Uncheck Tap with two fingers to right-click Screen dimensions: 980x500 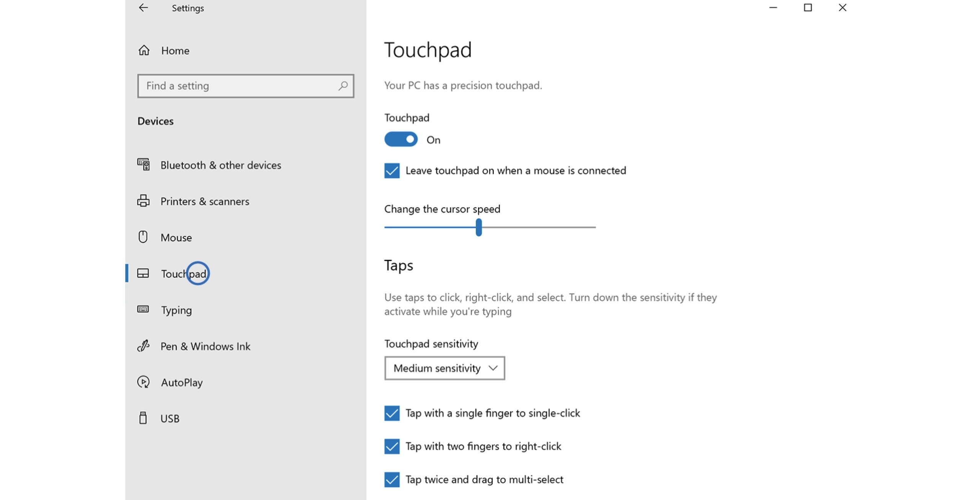point(392,446)
